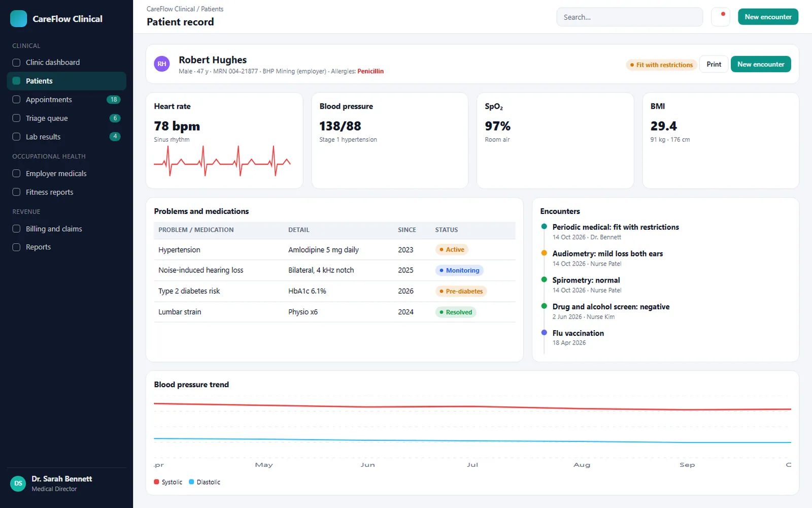Open the notifications bell with red dot
The width and height of the screenshot is (812, 508).
coord(720,17)
